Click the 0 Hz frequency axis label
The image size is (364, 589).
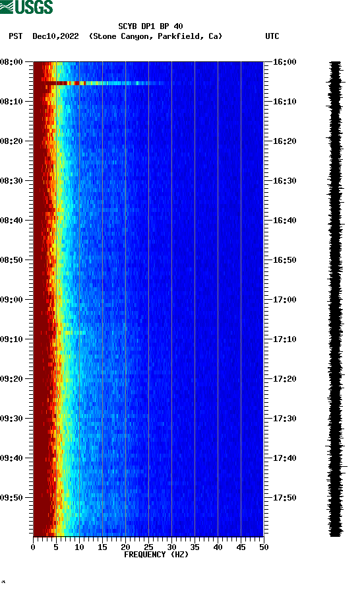tap(33, 547)
